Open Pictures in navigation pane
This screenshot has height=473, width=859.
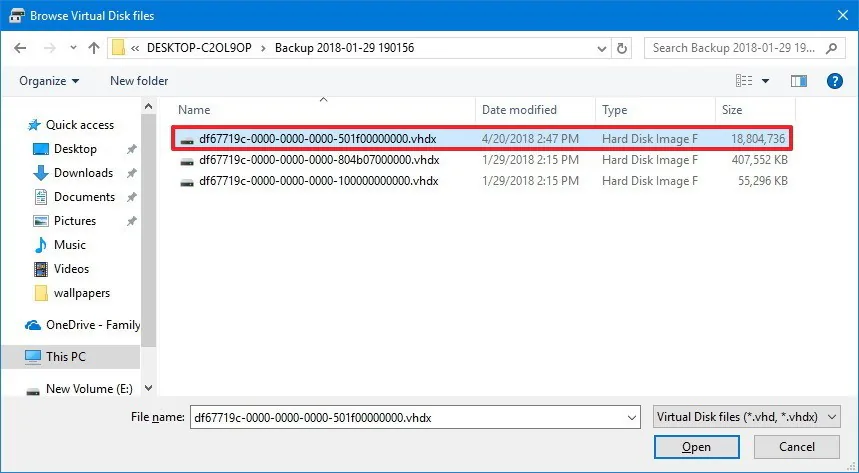(75, 221)
